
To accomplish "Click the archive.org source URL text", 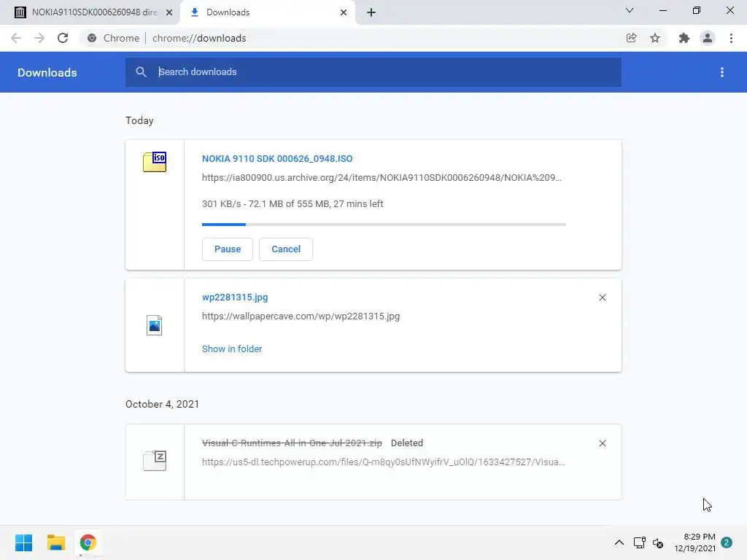I will (382, 178).
